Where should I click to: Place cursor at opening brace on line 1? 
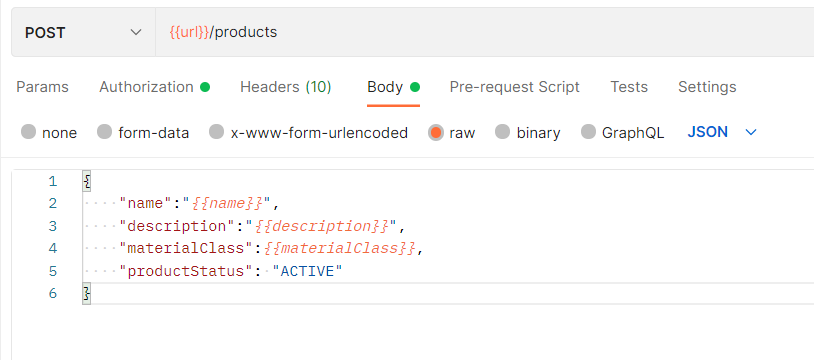pyautogui.click(x=87, y=181)
